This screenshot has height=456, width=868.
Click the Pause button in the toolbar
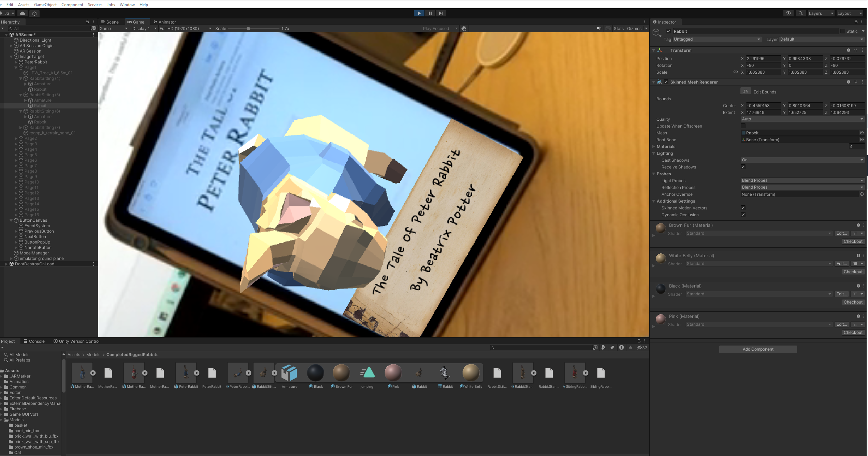[430, 13]
